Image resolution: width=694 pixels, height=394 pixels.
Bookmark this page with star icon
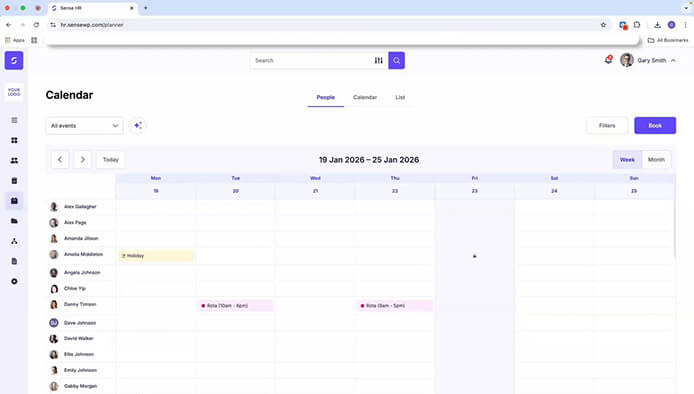[x=603, y=25]
